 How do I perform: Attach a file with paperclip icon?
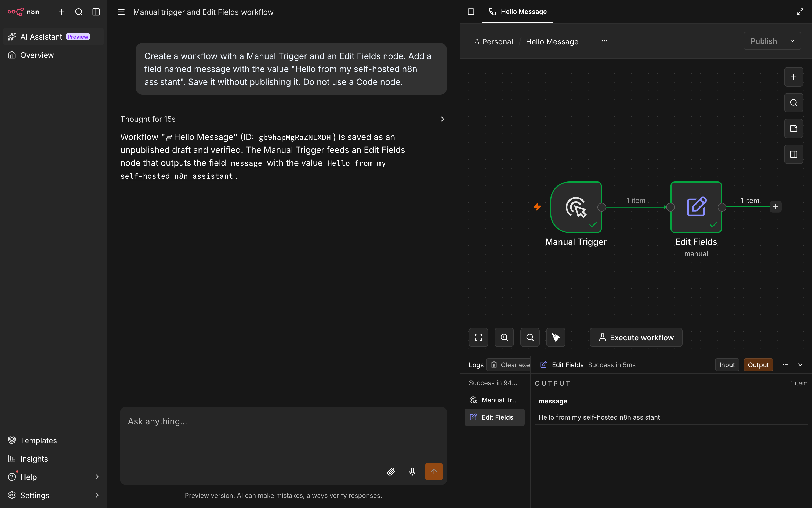391,472
